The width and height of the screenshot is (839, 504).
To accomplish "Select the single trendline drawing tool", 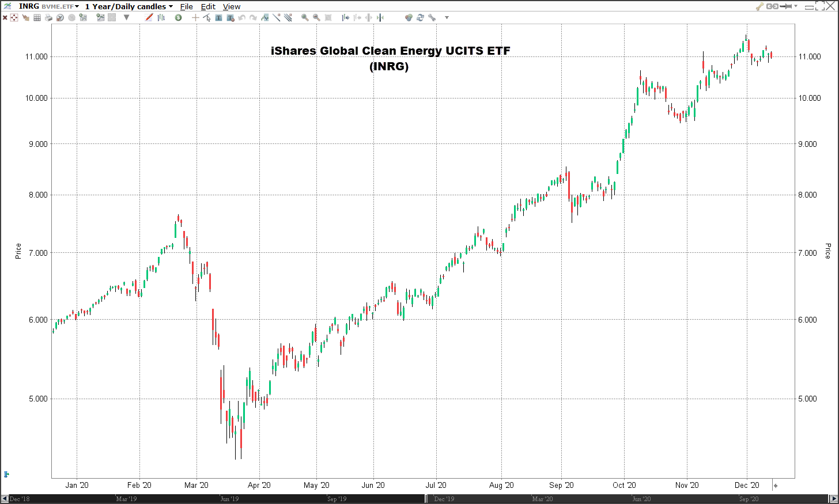I will pyautogui.click(x=277, y=18).
